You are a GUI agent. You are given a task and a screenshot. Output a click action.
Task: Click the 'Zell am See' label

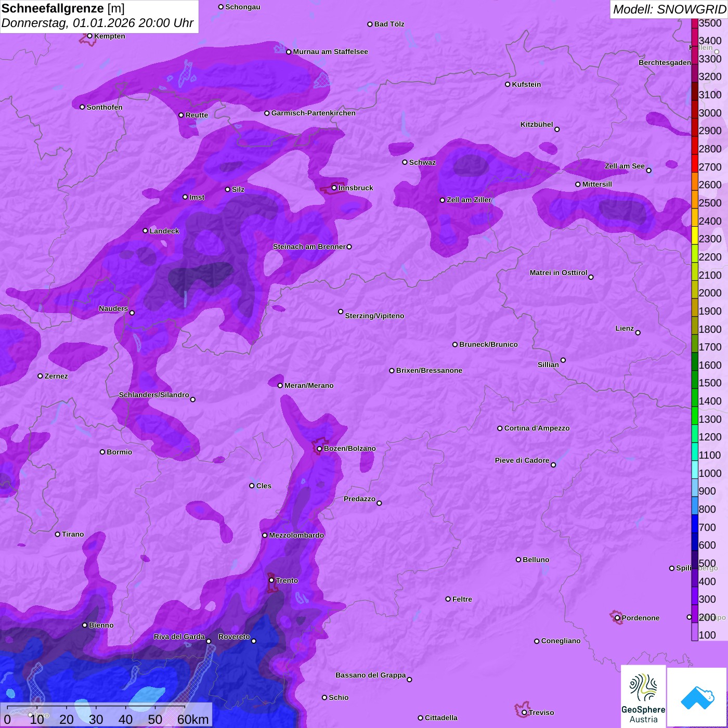point(625,166)
